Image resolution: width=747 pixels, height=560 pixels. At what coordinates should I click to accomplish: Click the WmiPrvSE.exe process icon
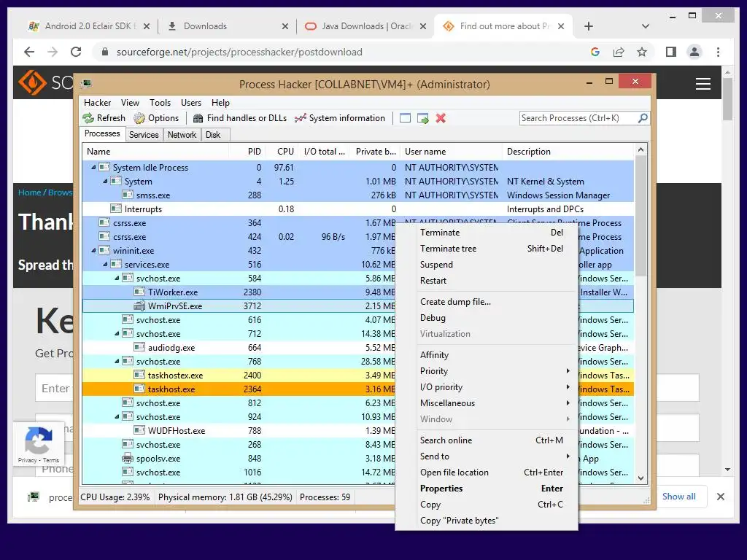tap(139, 306)
